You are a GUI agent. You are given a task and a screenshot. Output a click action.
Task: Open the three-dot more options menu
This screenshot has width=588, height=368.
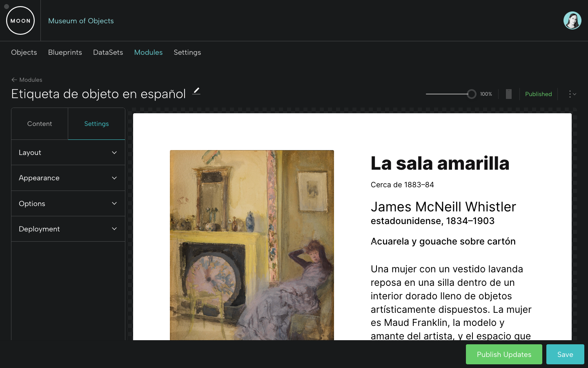pos(572,94)
